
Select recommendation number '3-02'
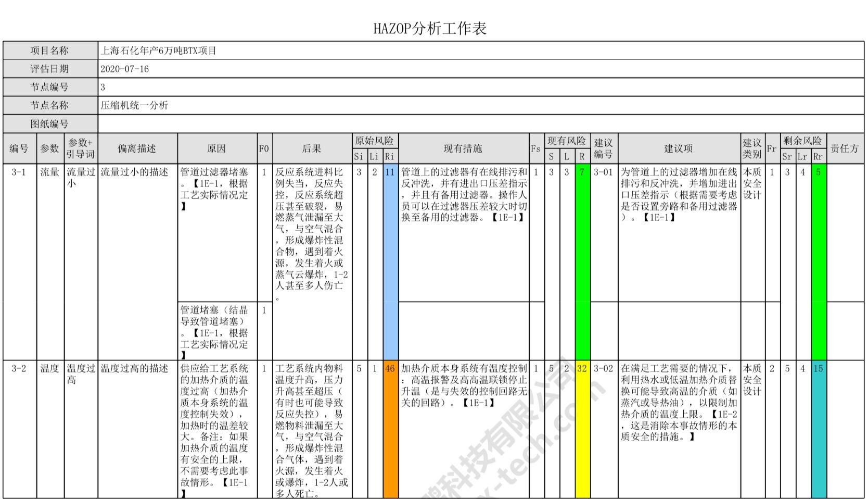604,429
